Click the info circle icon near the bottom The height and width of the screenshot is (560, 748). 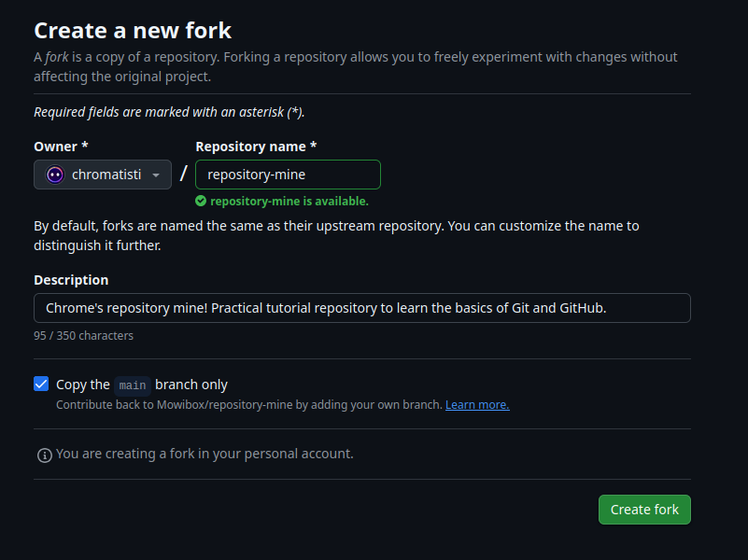[44, 455]
